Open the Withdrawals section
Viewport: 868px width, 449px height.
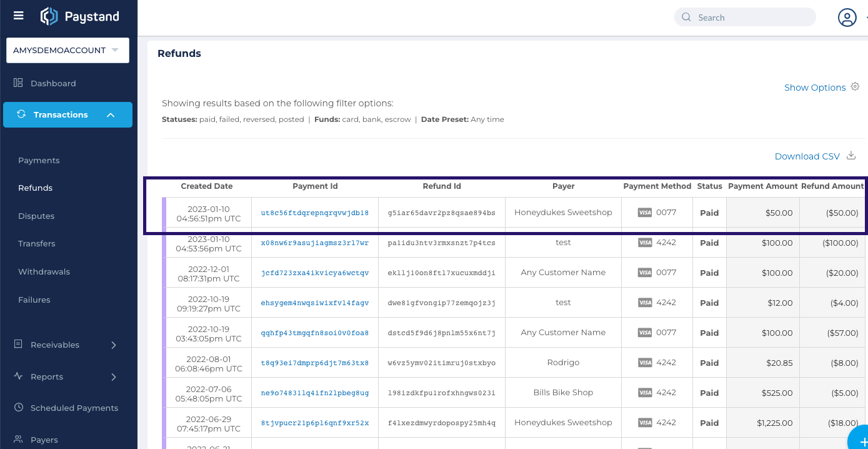pos(44,271)
